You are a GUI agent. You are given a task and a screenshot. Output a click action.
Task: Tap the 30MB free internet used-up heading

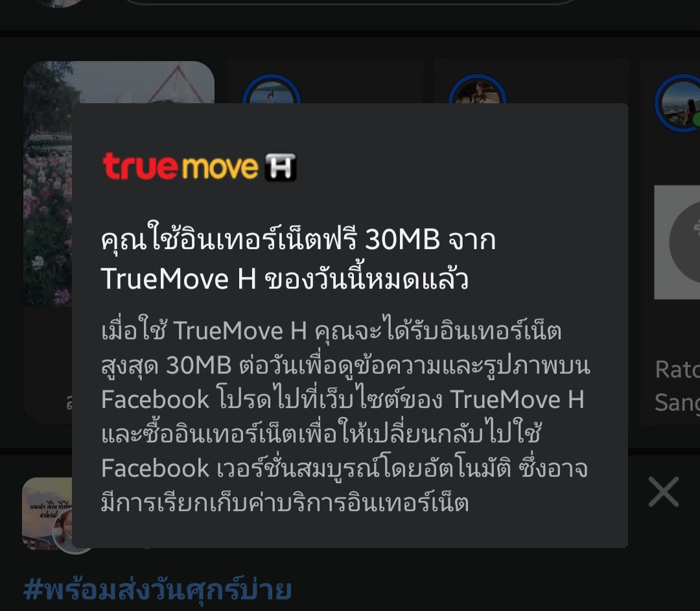click(298, 259)
